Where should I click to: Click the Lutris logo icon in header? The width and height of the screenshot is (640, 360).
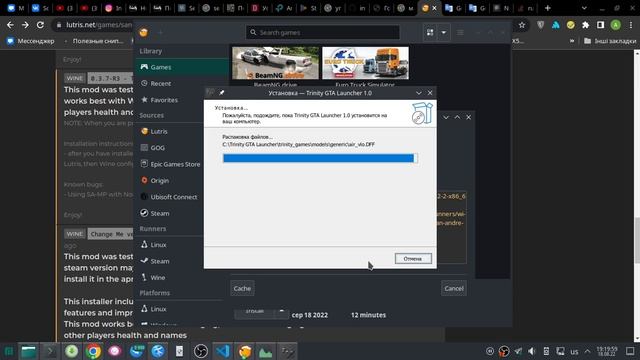[x=144, y=32]
